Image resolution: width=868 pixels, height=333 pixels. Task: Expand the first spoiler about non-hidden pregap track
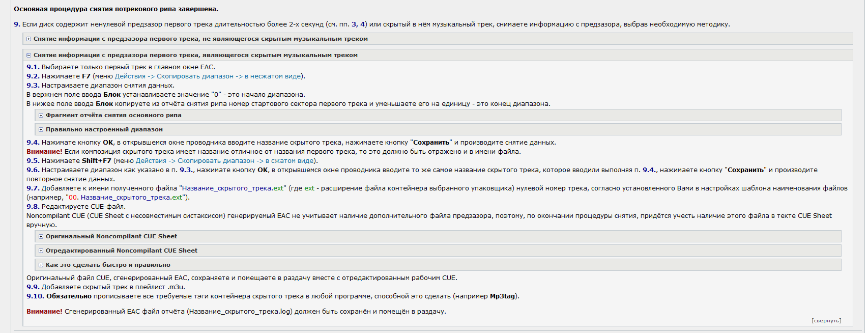438,39
